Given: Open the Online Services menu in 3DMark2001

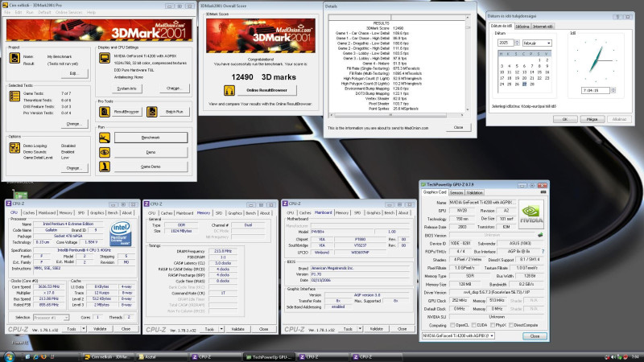Looking at the screenshot, I should pos(69,12).
